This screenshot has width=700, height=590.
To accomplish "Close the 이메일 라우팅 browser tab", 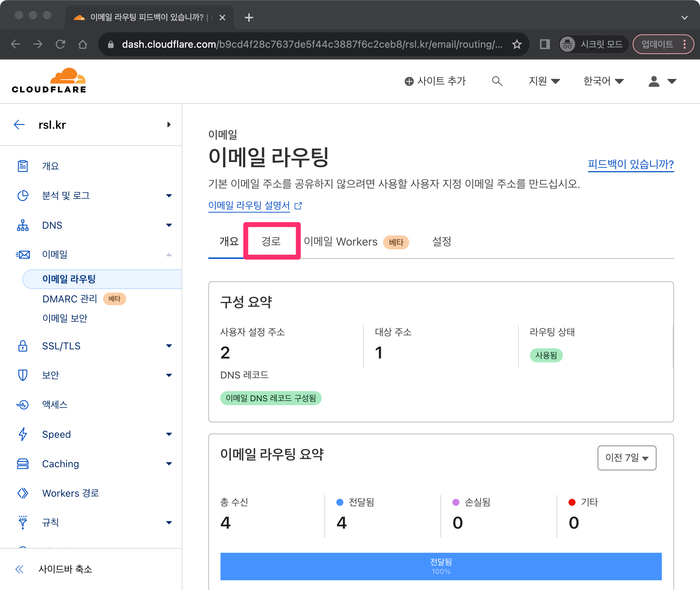I will pos(222,17).
